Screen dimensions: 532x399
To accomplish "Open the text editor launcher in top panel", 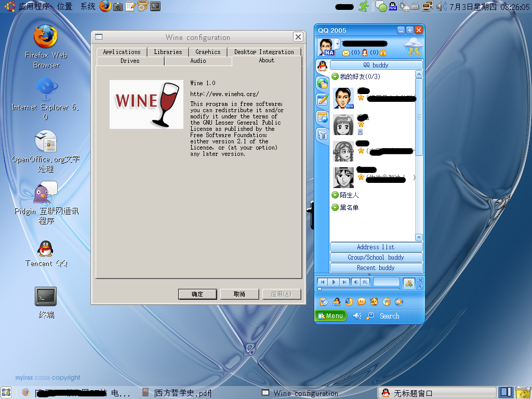I will [x=130, y=6].
